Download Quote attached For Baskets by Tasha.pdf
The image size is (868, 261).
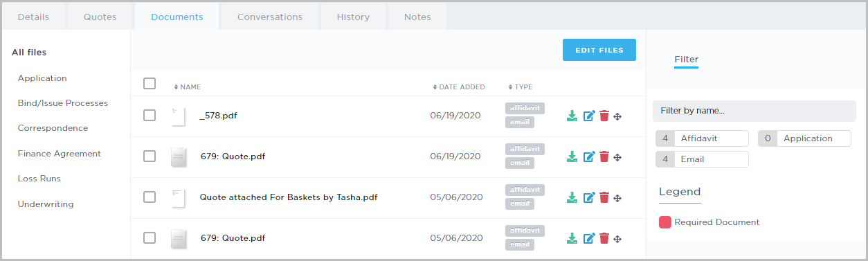pyautogui.click(x=572, y=197)
